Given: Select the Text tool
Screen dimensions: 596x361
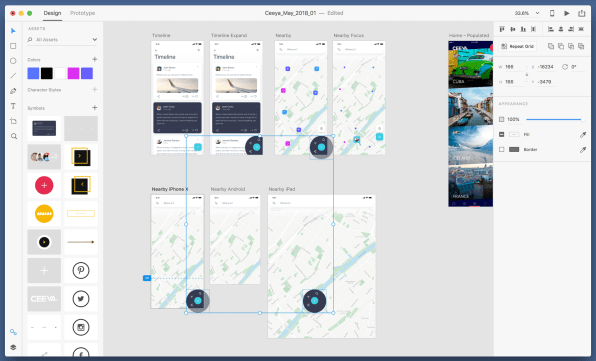Looking at the screenshot, I should [13, 106].
